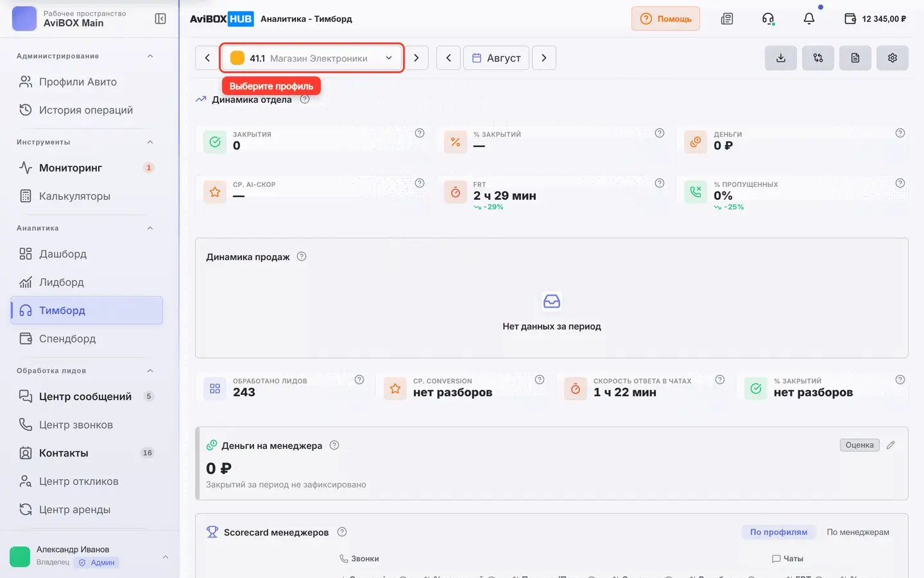Open Мониторинг in sidebar

(87, 168)
